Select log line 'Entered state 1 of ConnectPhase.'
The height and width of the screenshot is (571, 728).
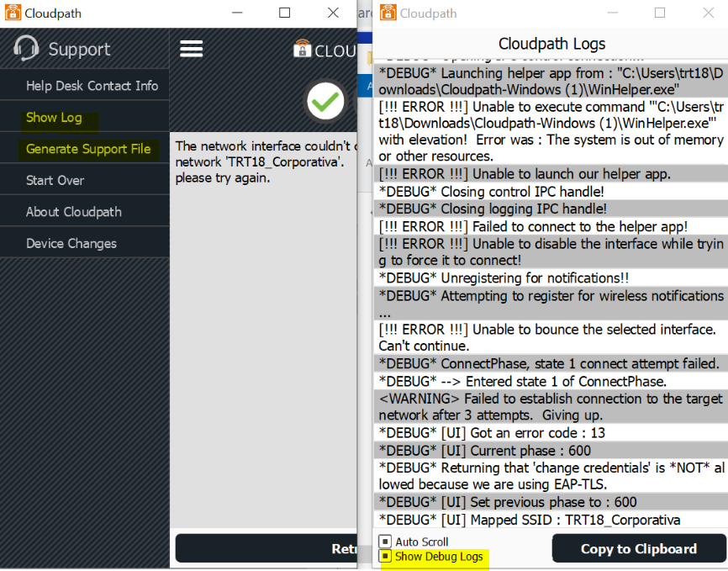550,381
